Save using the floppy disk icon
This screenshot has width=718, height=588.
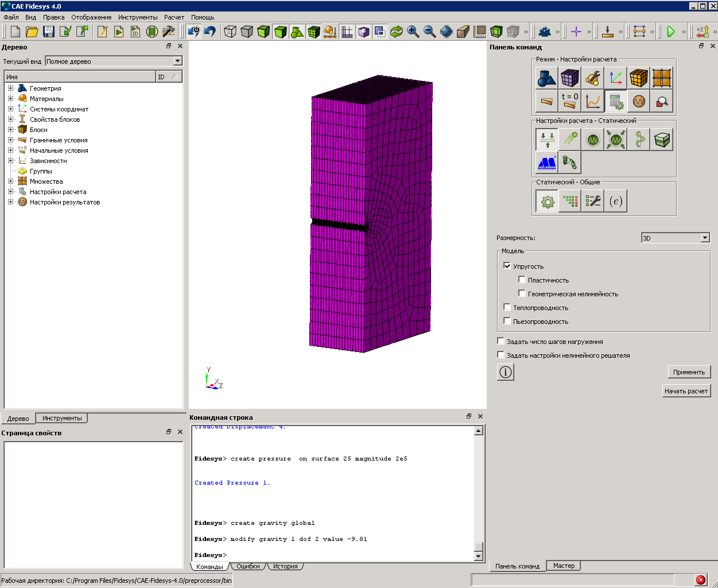pos(49,32)
